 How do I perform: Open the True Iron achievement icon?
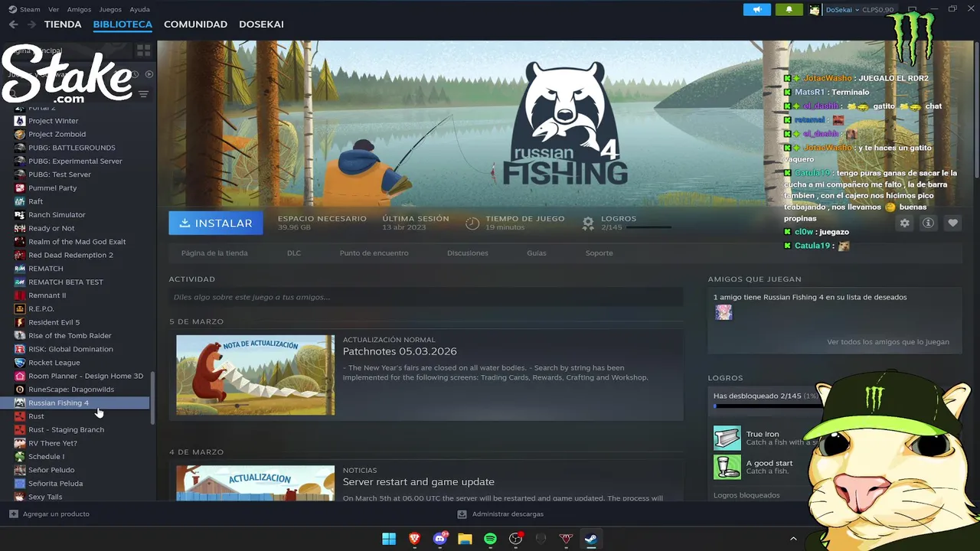click(x=727, y=438)
